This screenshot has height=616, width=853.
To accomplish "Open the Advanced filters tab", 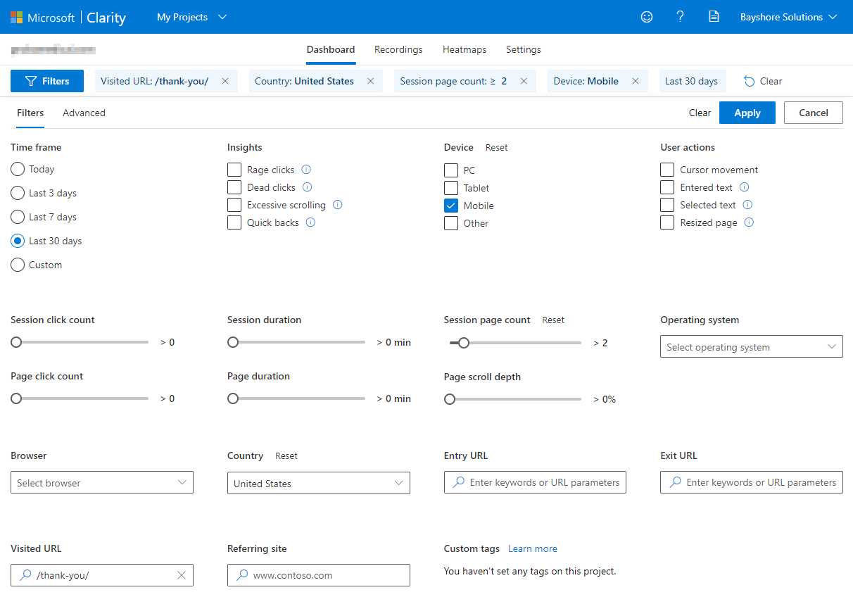I will click(x=84, y=113).
